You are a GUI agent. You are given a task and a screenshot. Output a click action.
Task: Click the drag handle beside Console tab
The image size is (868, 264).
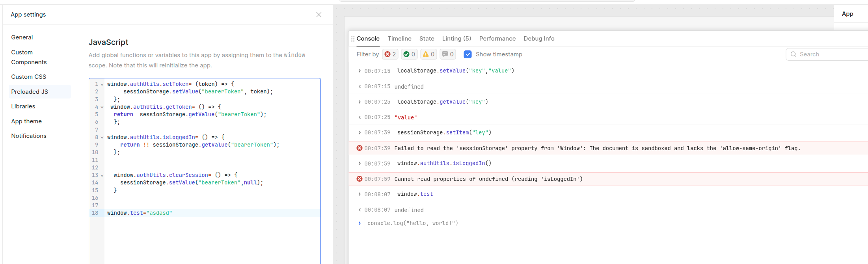[x=352, y=39]
